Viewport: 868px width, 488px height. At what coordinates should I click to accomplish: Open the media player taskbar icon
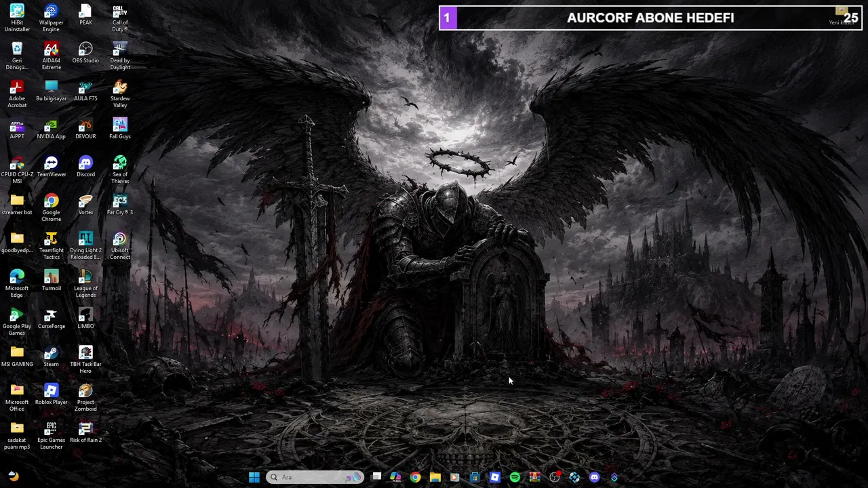[455, 477]
